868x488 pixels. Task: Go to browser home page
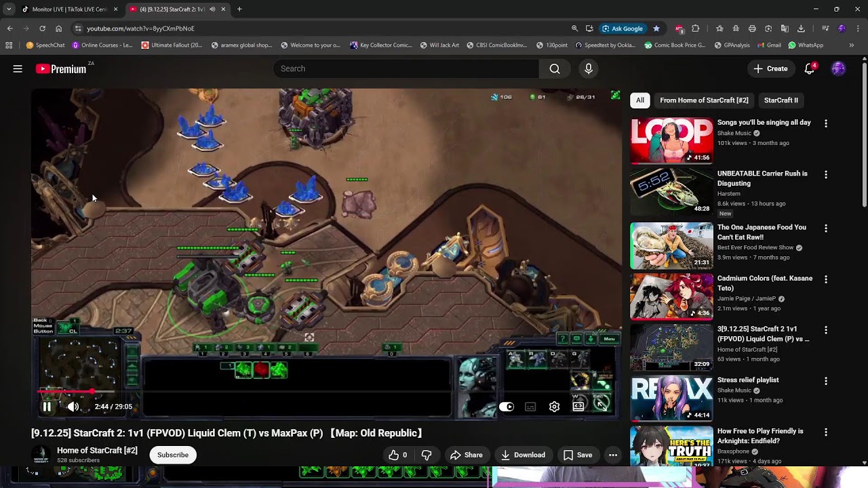58,28
